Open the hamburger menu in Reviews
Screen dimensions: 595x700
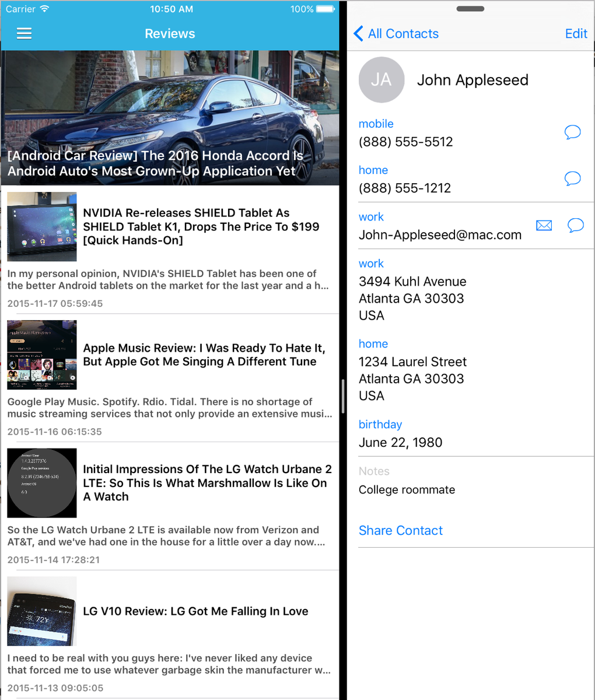tap(24, 34)
